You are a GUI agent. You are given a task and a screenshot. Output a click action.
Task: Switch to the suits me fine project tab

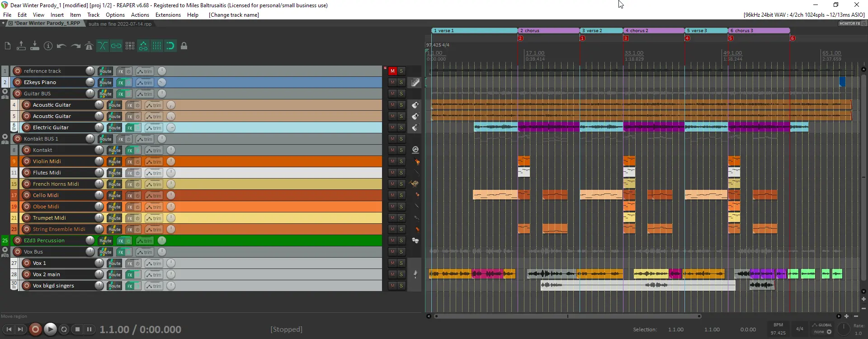click(120, 24)
